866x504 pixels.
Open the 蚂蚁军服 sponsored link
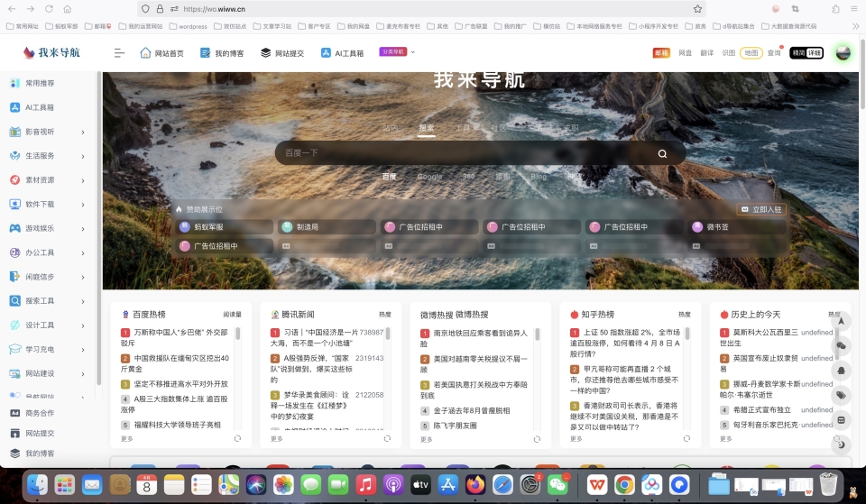(208, 227)
